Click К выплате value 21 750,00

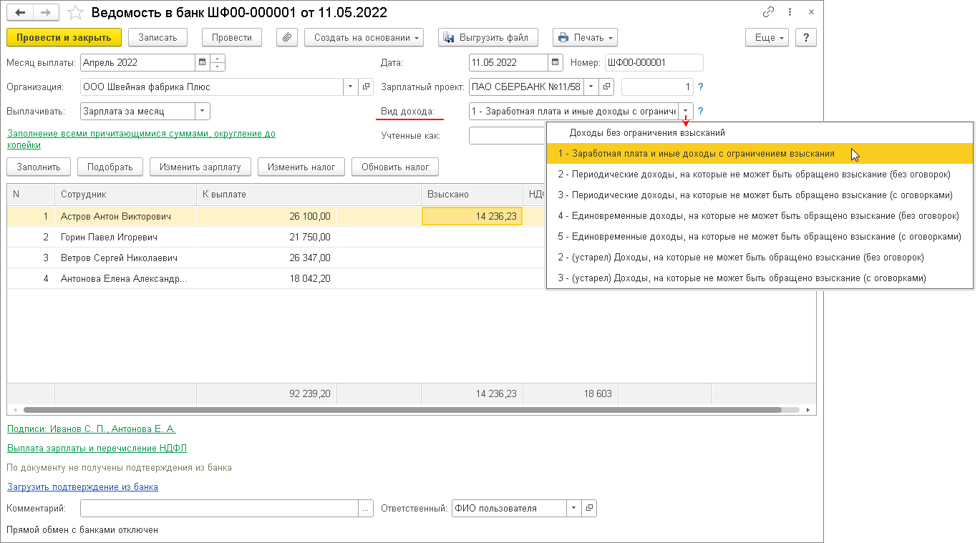309,237
